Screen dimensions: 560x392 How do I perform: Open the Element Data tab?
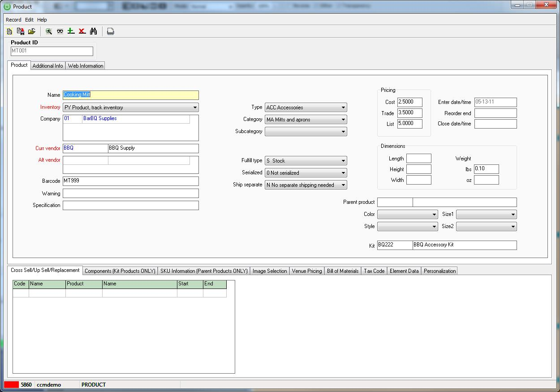(x=404, y=271)
